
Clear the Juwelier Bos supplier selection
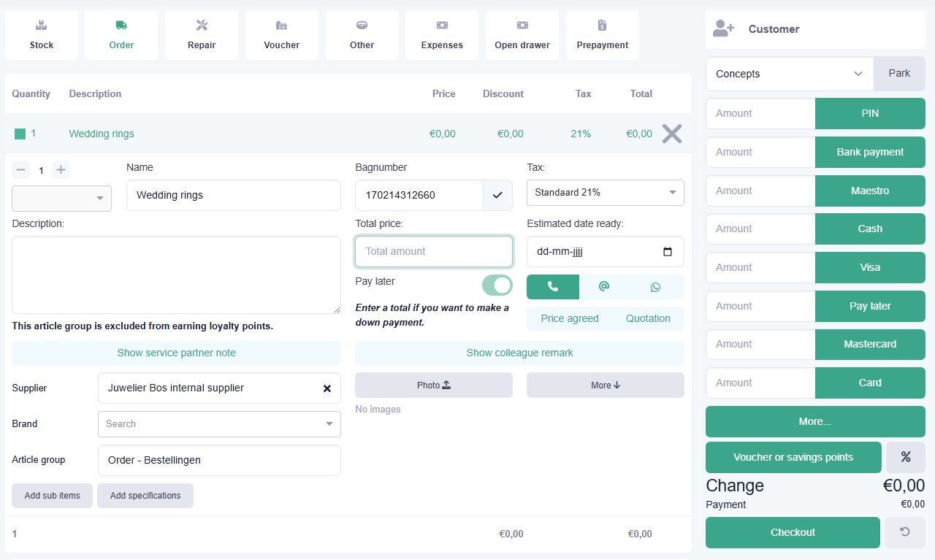327,388
